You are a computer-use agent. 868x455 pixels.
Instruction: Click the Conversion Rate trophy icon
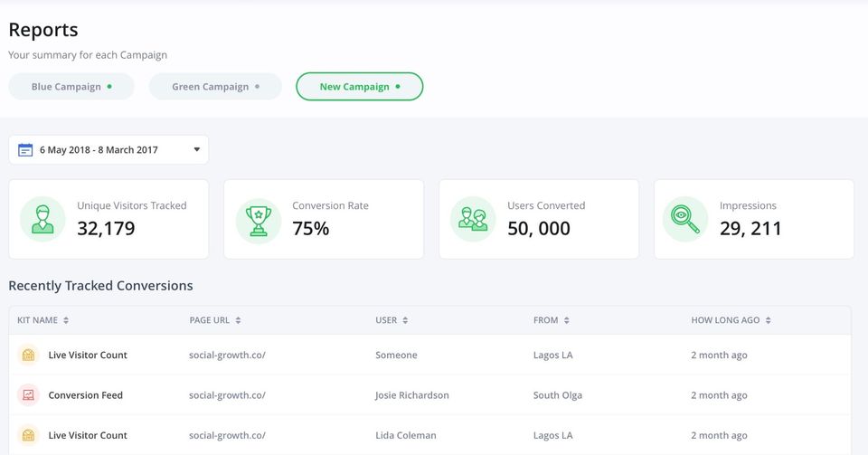click(x=258, y=220)
